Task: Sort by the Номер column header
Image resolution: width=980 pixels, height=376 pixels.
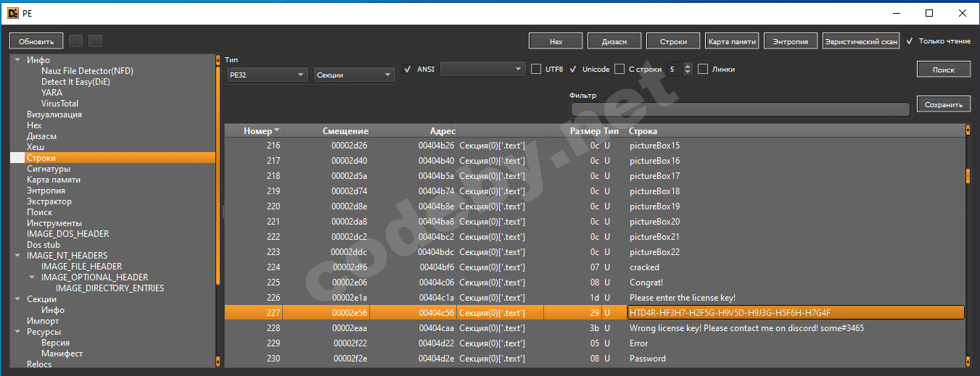Action: [253, 131]
